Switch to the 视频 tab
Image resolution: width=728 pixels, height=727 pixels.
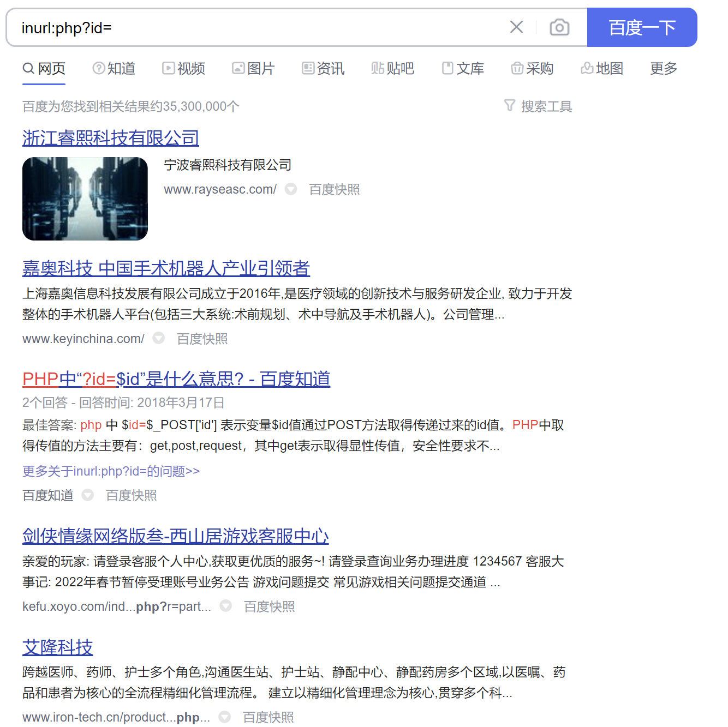coord(184,69)
